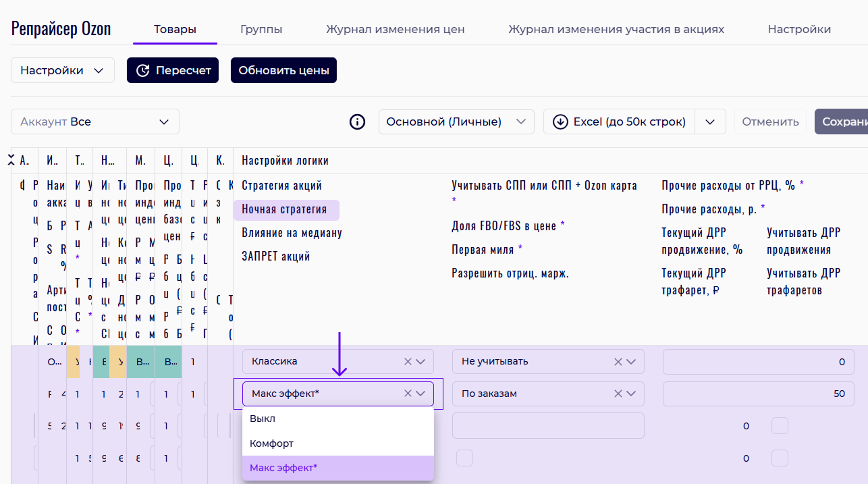The width and height of the screenshot is (868, 484).
Task: Click the collapse columns icon at table corner
Action: coord(11,160)
